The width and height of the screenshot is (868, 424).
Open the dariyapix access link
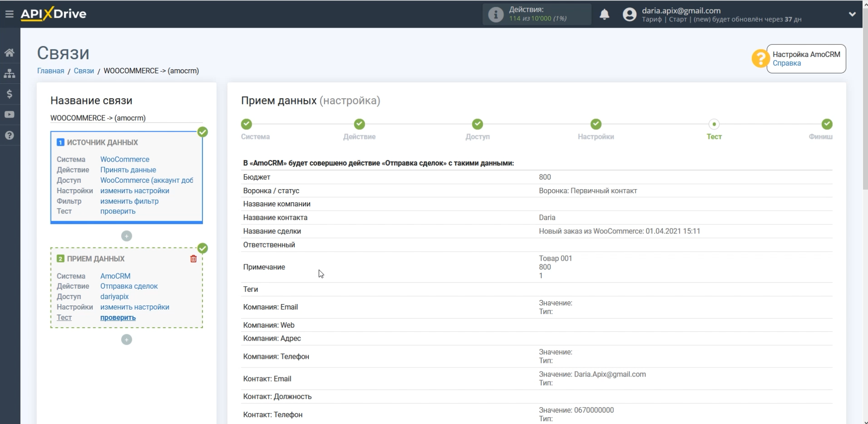114,296
